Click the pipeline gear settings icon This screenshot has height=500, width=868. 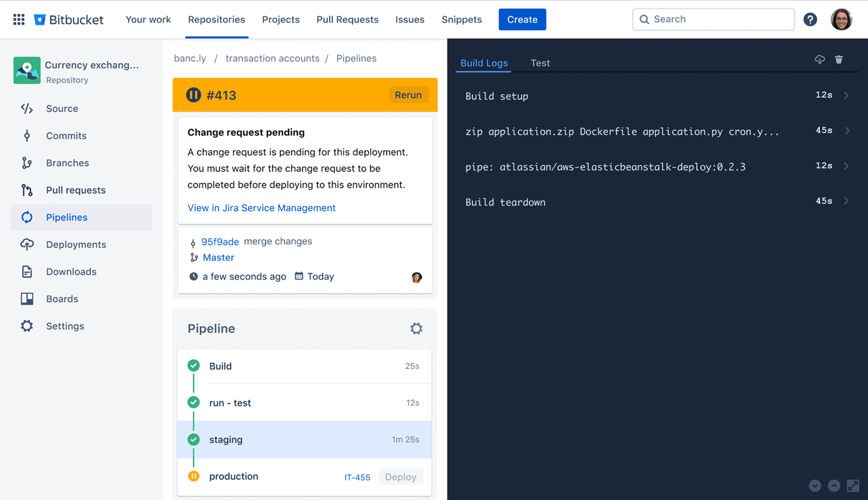(416, 328)
